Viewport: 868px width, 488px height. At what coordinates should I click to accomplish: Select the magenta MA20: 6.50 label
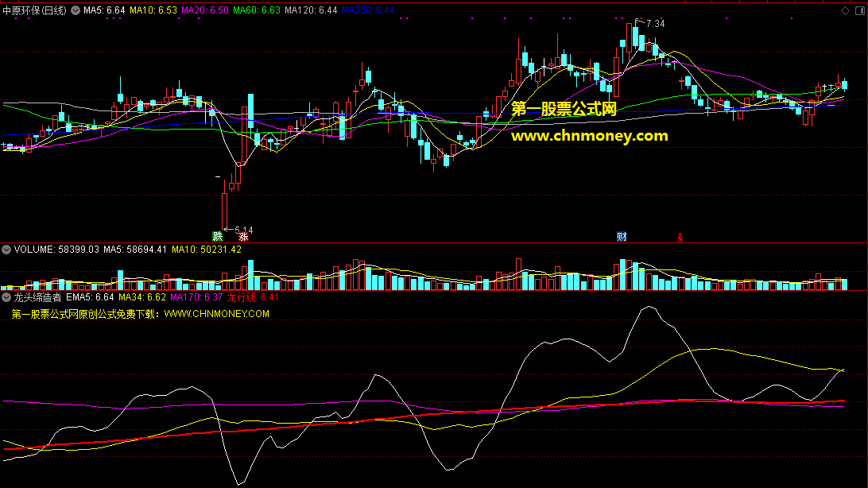pos(205,10)
